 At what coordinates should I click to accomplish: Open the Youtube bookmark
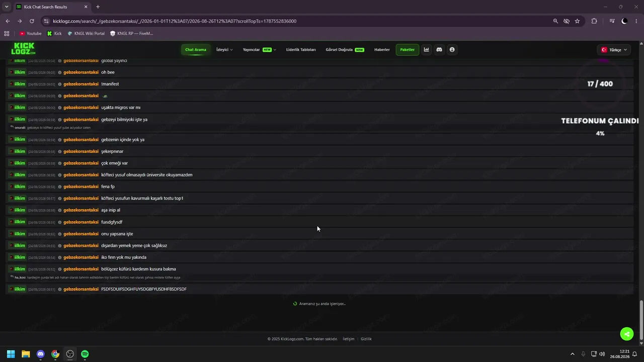point(31,34)
